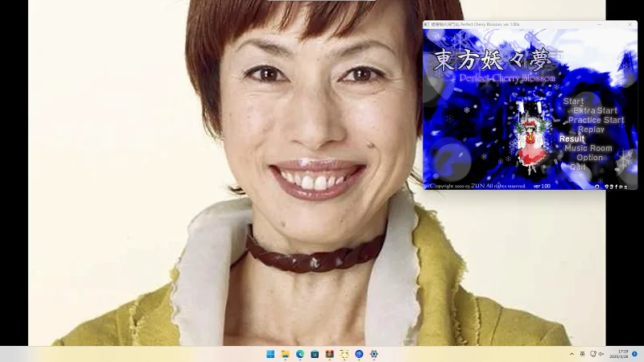Open the clock and date flyout

[622, 354]
